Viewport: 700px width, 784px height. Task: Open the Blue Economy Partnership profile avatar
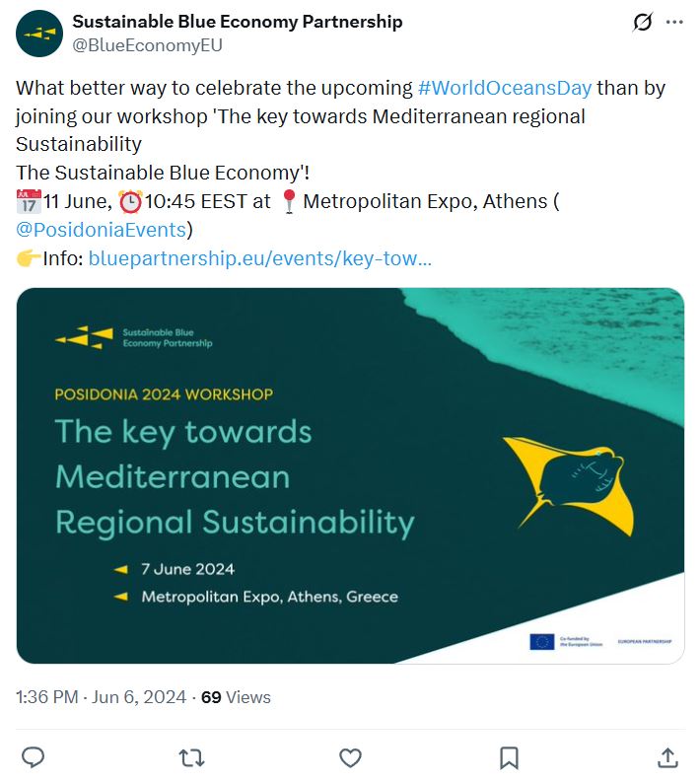point(39,33)
